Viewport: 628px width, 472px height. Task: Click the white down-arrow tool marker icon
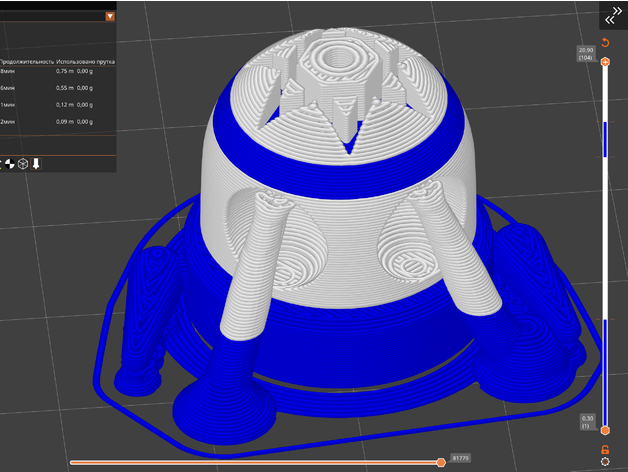(36, 163)
